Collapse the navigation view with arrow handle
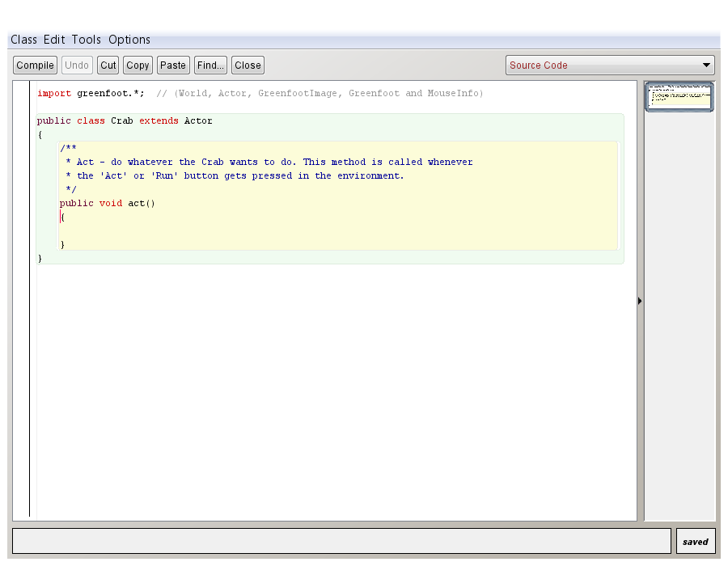The image size is (728, 566). [640, 301]
